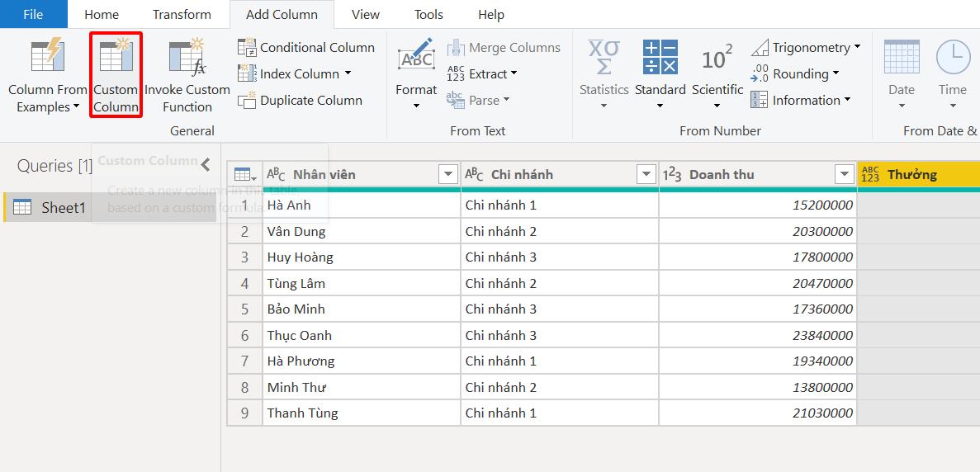Open the Format text menu
This screenshot has width=980, height=472.
(x=416, y=73)
